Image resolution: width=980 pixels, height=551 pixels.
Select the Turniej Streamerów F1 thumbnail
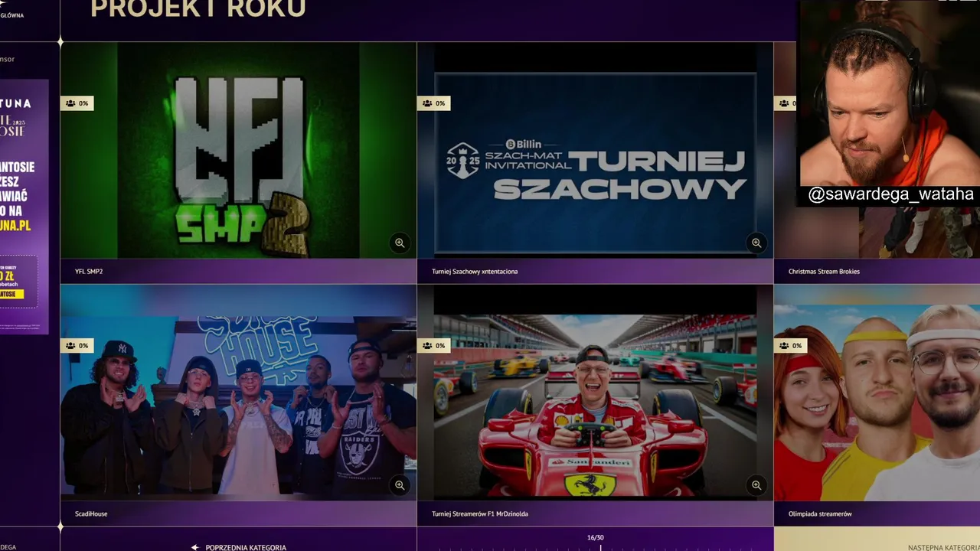pyautogui.click(x=595, y=393)
